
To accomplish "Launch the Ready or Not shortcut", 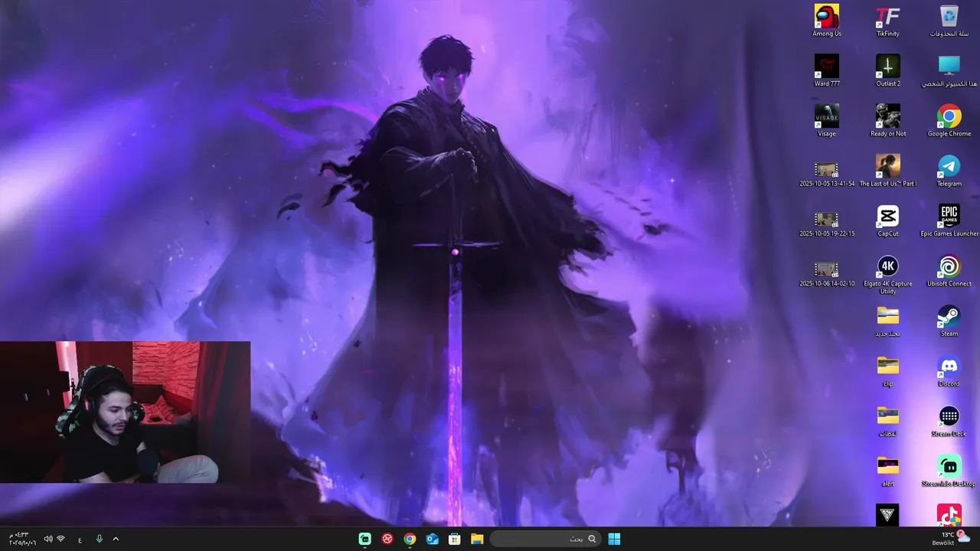I will point(888,121).
